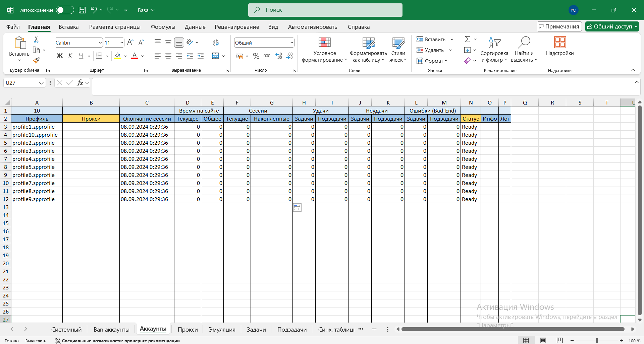Click the Cut scissors icon
Image resolution: width=644 pixels, height=344 pixels.
36,40
